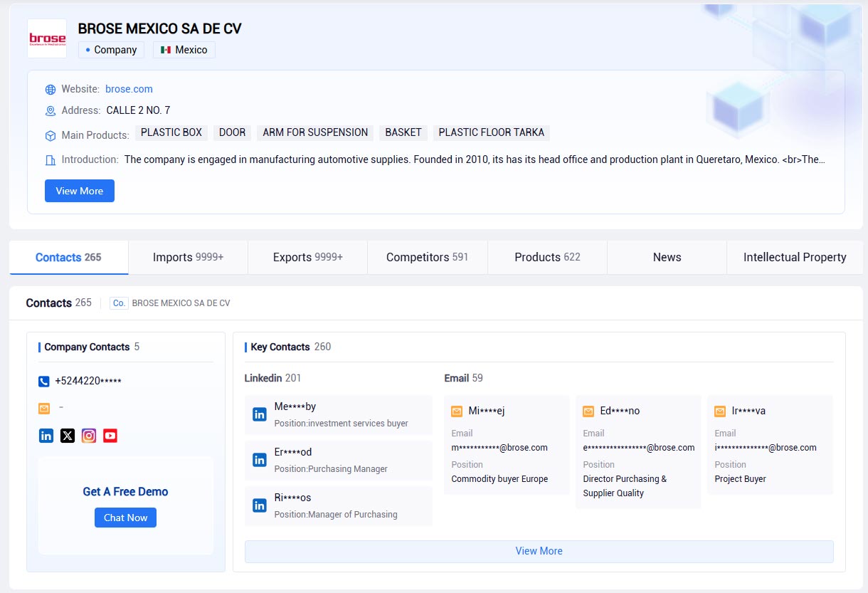Click the BROSE MEXICO SA DE CV title
868x593 pixels.
point(160,29)
